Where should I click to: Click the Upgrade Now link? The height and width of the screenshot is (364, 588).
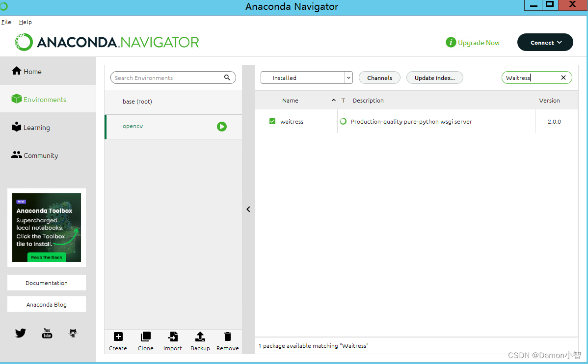click(x=479, y=43)
